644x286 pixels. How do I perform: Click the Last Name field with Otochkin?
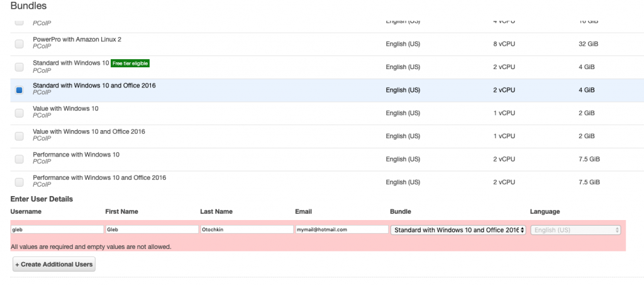[x=247, y=230]
